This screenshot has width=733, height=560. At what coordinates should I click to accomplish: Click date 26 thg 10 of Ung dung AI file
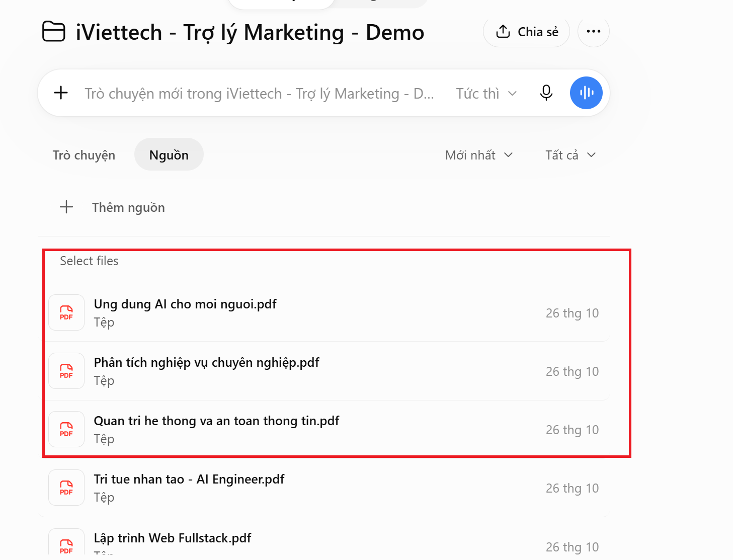click(572, 313)
